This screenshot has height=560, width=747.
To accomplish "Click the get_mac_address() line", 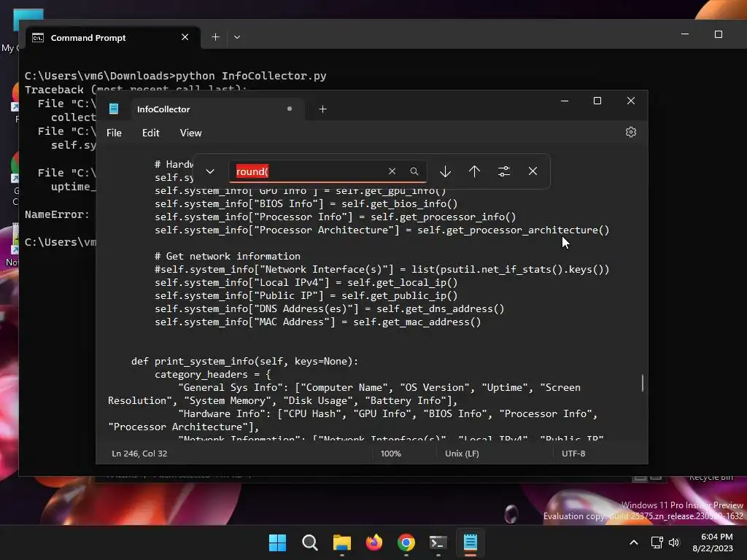I will point(318,322).
